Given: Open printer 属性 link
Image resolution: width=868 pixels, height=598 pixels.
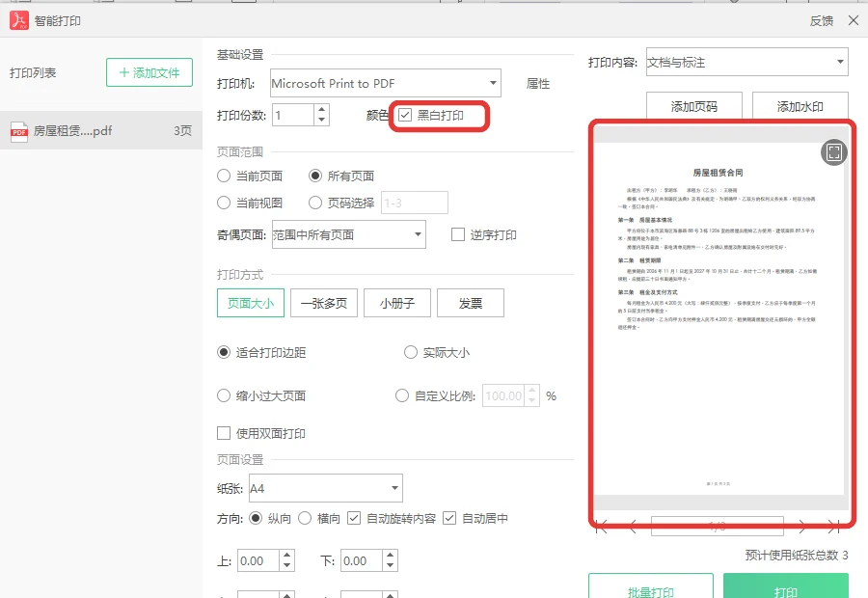Looking at the screenshot, I should click(538, 84).
